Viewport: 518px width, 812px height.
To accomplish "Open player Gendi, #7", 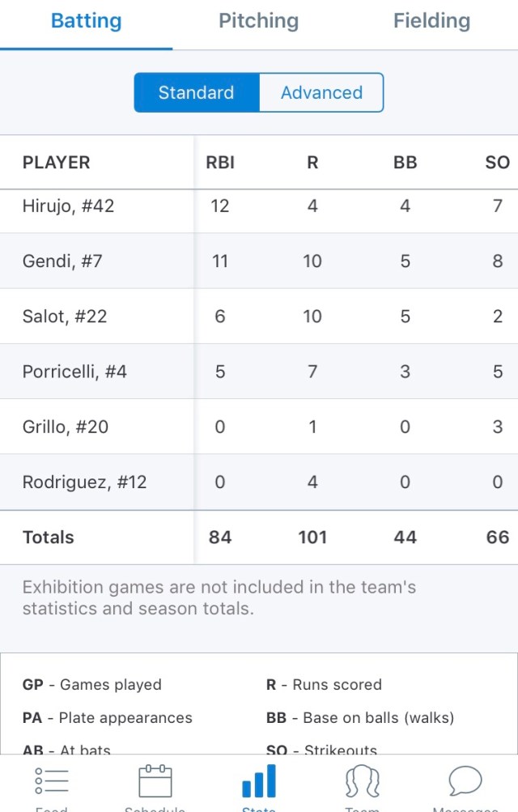I will pyautogui.click(x=63, y=261).
